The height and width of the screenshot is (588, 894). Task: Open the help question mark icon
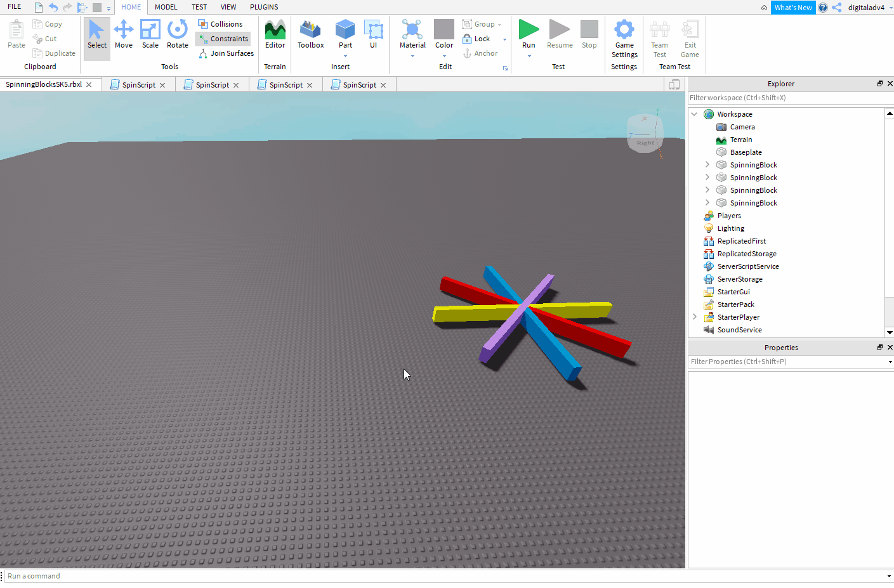click(823, 8)
